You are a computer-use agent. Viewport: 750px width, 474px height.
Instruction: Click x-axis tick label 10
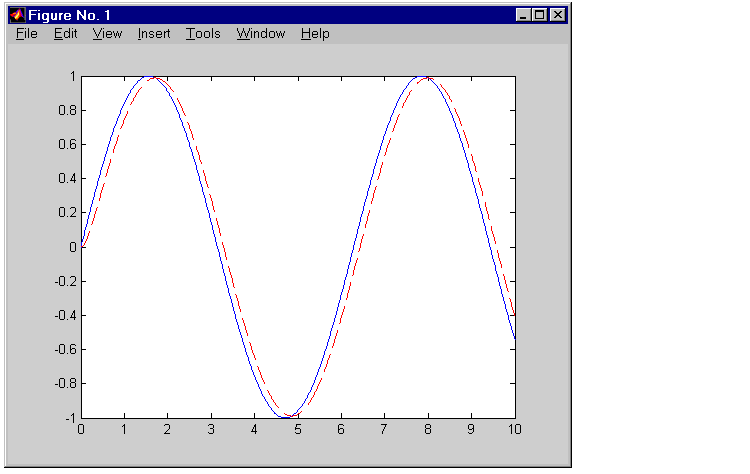tap(514, 429)
